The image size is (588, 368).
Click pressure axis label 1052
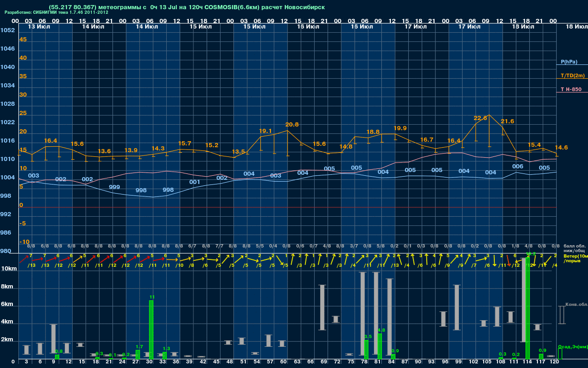7,30
